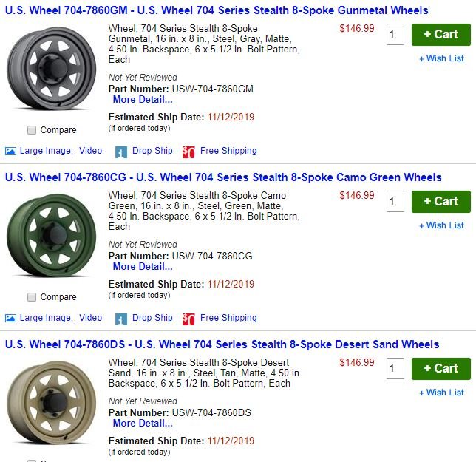
Task: Click the red Free Shipping icon for Camo Green wheel
Action: click(x=188, y=319)
